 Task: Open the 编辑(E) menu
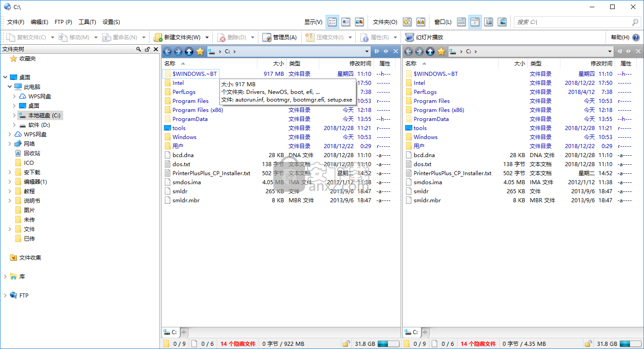[39, 22]
